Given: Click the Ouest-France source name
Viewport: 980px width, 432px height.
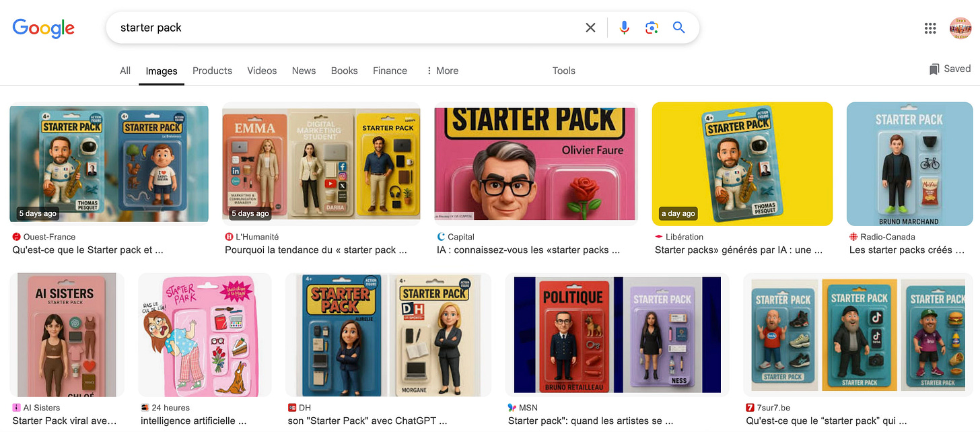Looking at the screenshot, I should pyautogui.click(x=49, y=237).
